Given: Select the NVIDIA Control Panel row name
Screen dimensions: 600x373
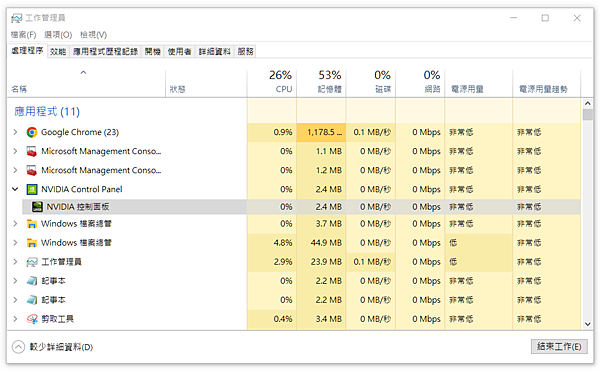Looking at the screenshot, I should click(x=82, y=189).
